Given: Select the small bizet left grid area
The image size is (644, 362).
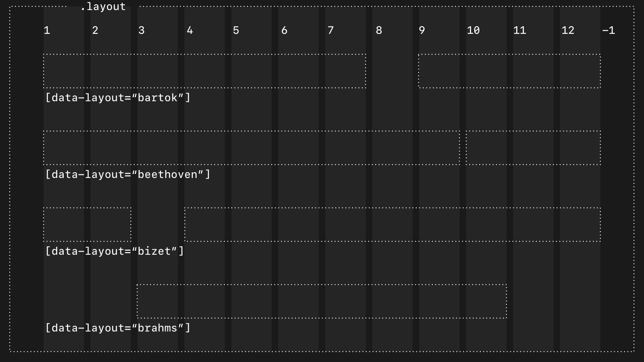Looking at the screenshot, I should coord(87,224).
